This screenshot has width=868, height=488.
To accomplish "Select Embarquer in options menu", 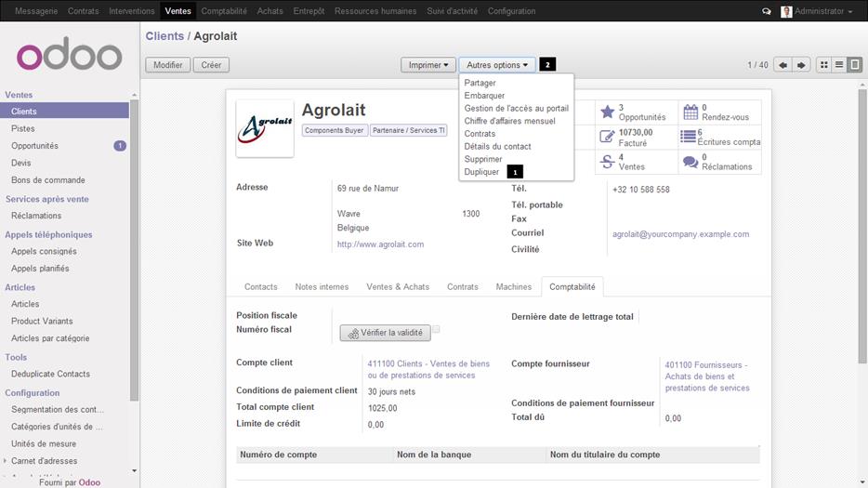I will coord(484,95).
